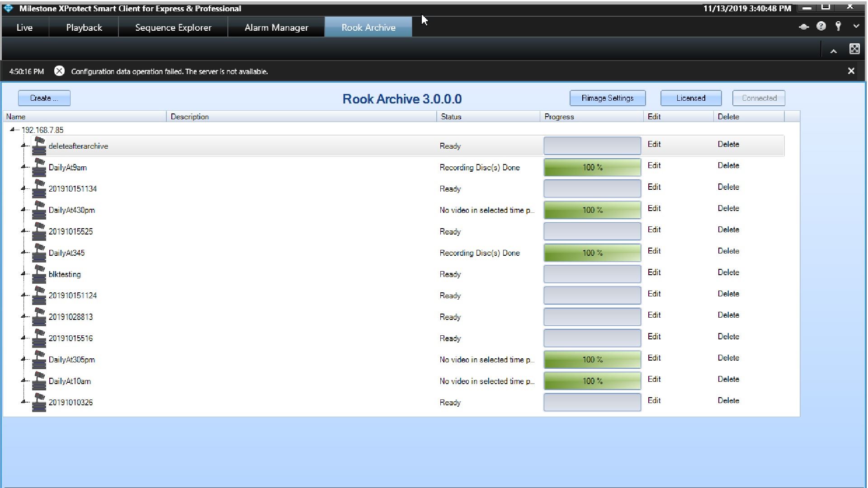
Task: Click the camera icon next to DailyAt9am
Action: [x=39, y=167]
